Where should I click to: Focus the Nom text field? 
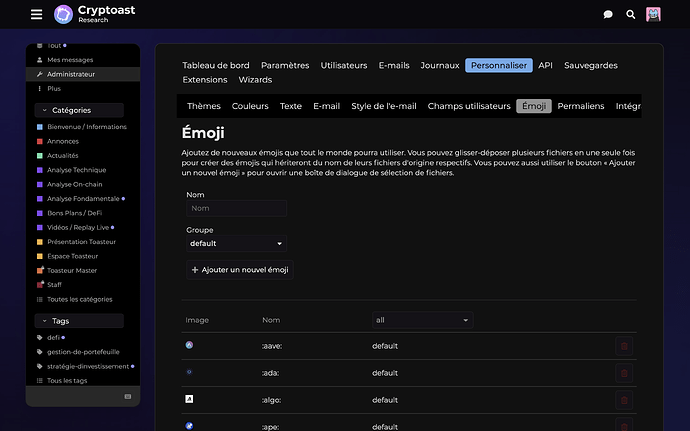point(236,208)
